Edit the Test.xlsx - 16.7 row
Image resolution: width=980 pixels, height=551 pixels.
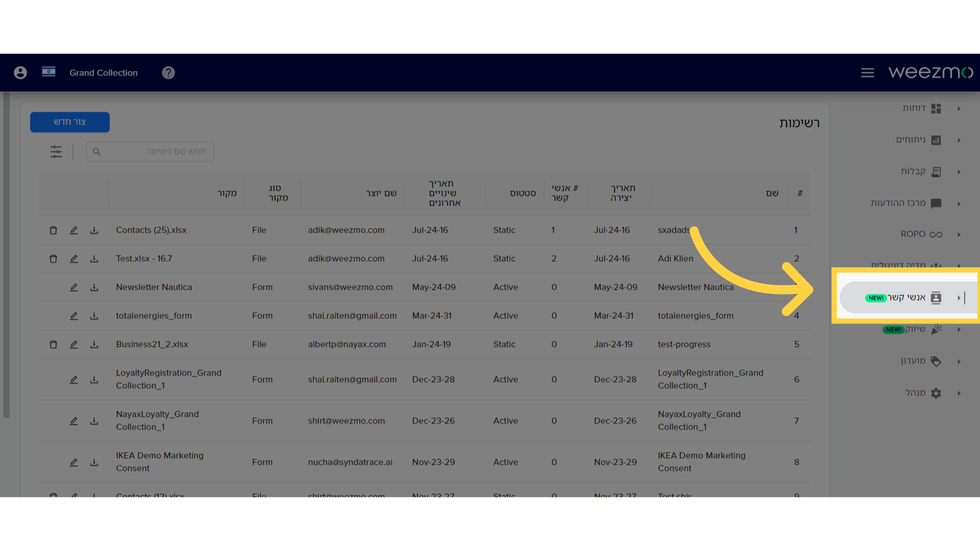[73, 259]
